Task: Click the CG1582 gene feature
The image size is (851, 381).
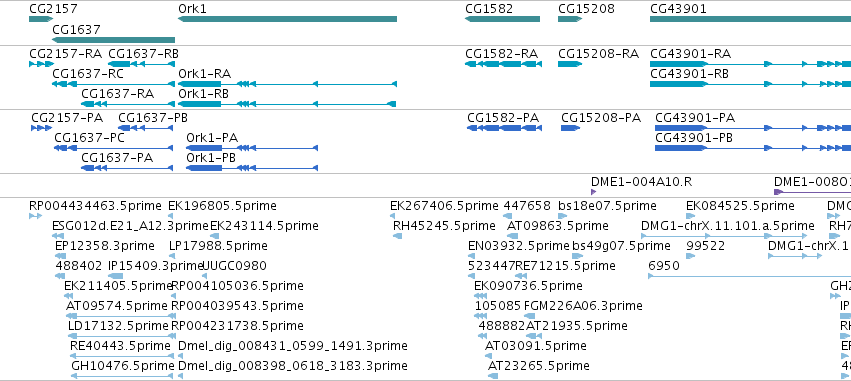Action: click(x=503, y=19)
